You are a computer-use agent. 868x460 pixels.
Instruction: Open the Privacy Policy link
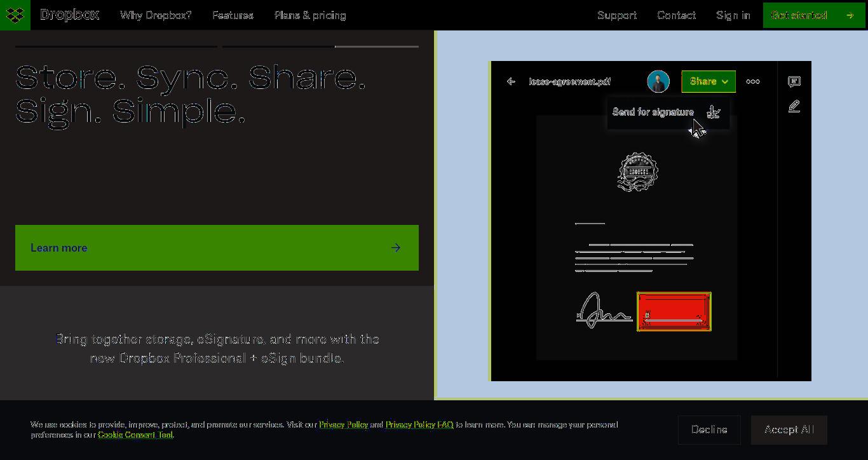(x=344, y=424)
